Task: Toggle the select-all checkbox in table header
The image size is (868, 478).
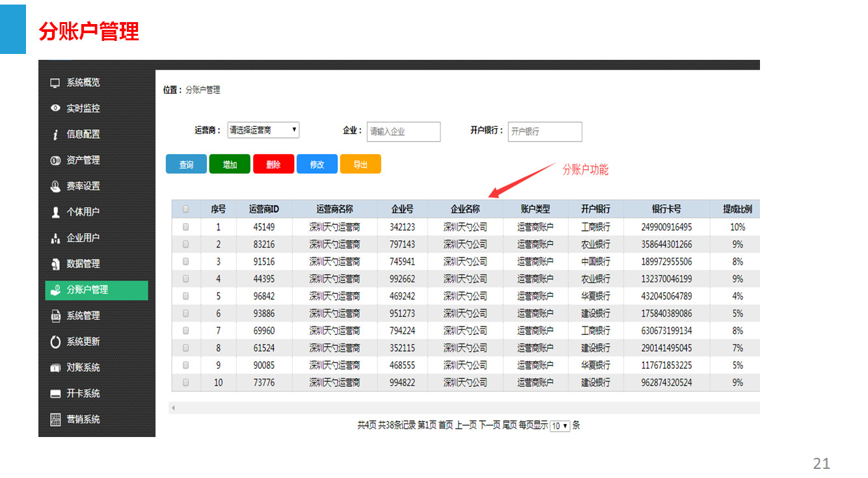Action: click(x=186, y=209)
